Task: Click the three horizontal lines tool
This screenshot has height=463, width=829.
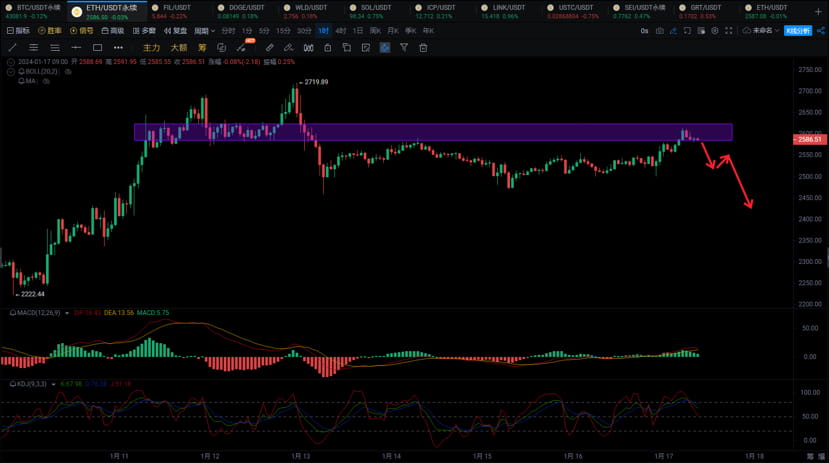Action: (34, 48)
